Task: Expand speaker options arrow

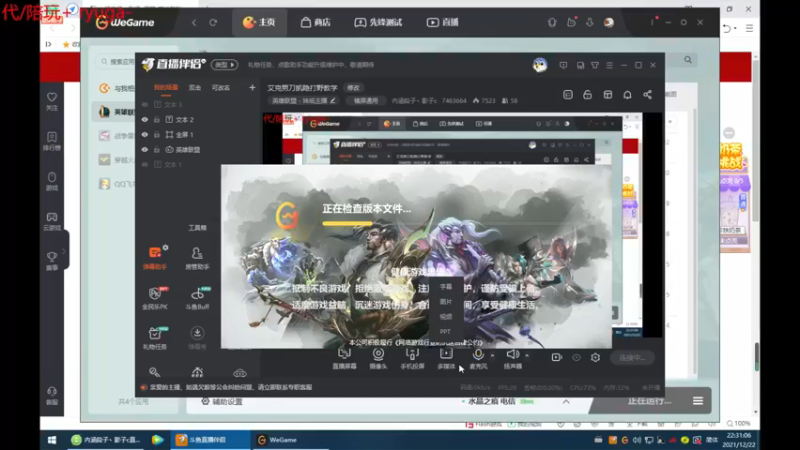Action: coord(527,355)
